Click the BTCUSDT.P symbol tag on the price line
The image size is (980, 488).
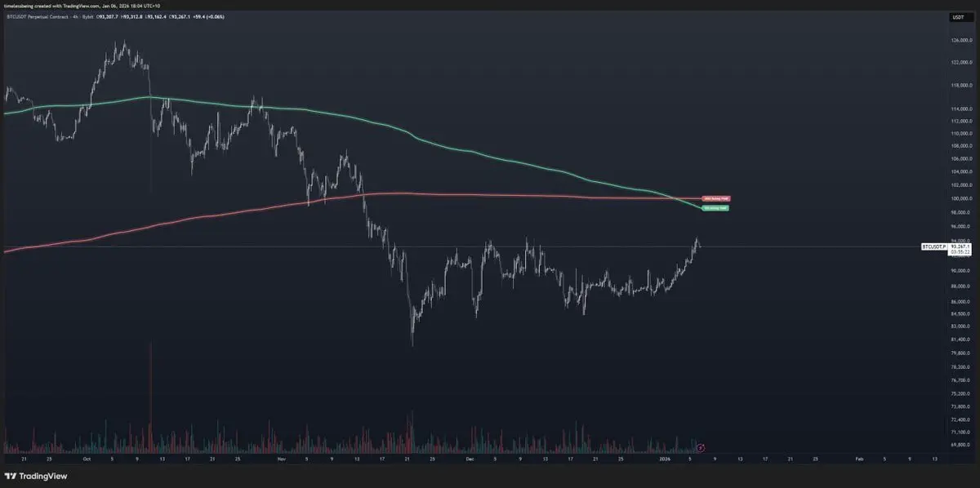click(933, 246)
